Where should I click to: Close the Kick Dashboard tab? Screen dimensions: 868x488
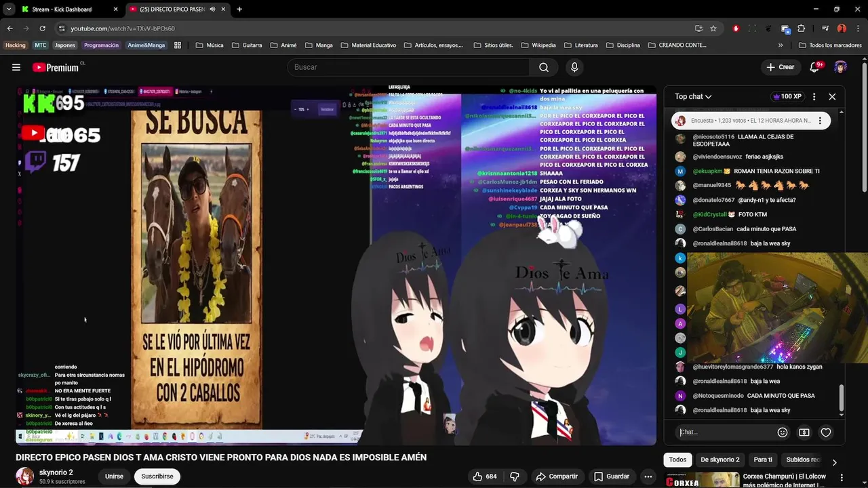coord(115,9)
